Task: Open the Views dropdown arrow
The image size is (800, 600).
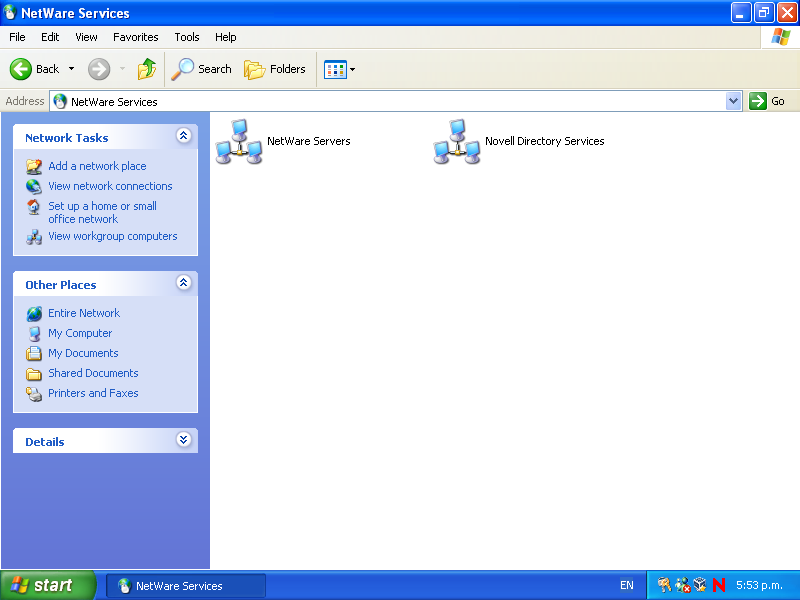Action: pos(352,69)
